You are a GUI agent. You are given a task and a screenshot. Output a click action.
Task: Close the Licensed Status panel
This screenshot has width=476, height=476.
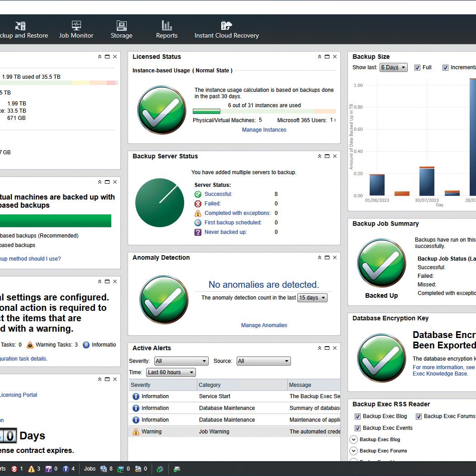point(335,57)
